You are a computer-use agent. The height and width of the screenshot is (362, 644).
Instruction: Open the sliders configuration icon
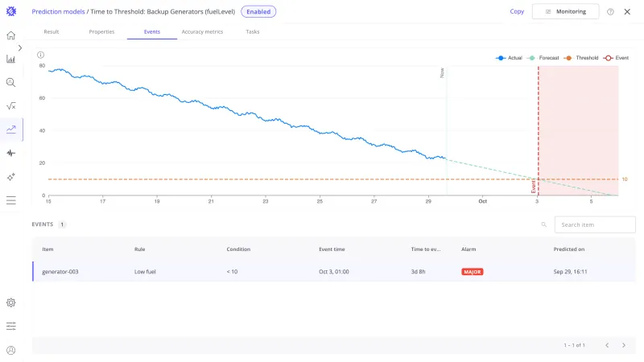(x=11, y=327)
